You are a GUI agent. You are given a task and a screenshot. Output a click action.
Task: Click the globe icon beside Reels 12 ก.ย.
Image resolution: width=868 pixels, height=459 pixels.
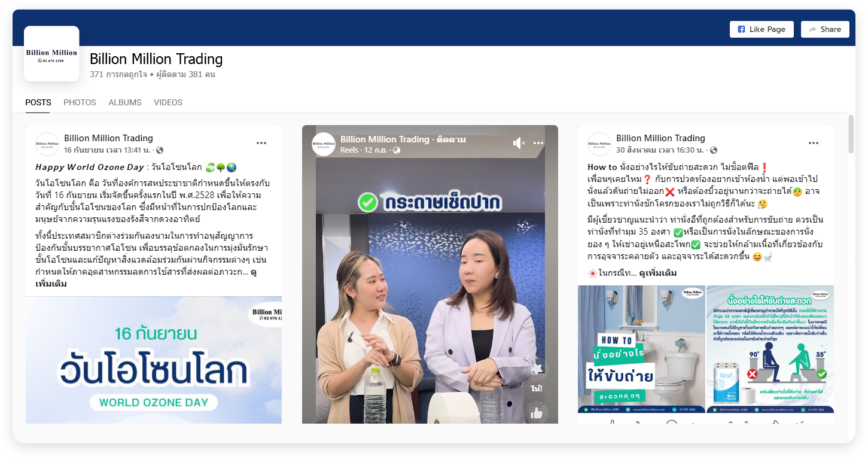click(398, 150)
